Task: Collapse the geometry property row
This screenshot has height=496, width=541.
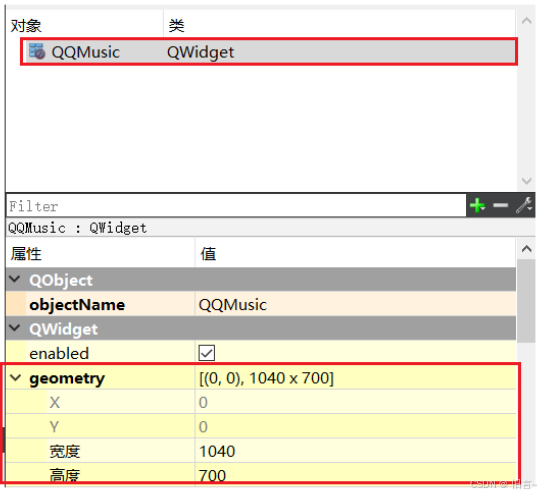Action: pos(15,378)
